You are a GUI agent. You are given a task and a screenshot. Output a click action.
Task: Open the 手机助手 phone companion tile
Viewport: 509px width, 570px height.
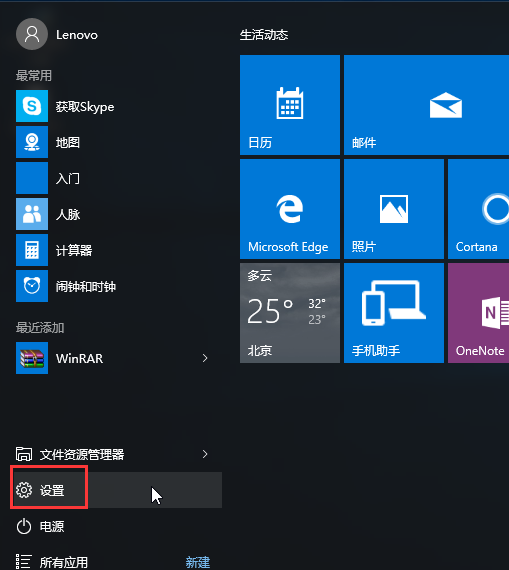pyautogui.click(x=394, y=313)
